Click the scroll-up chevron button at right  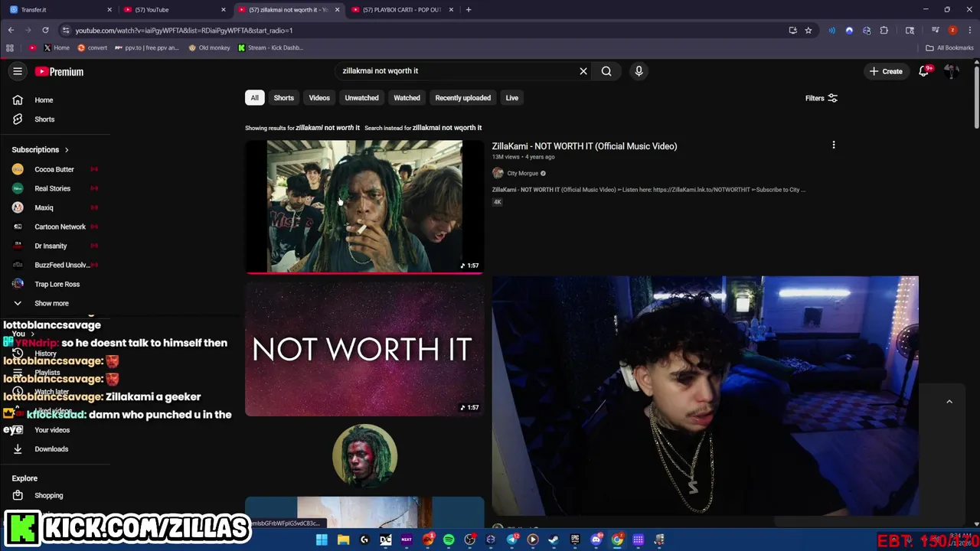949,402
